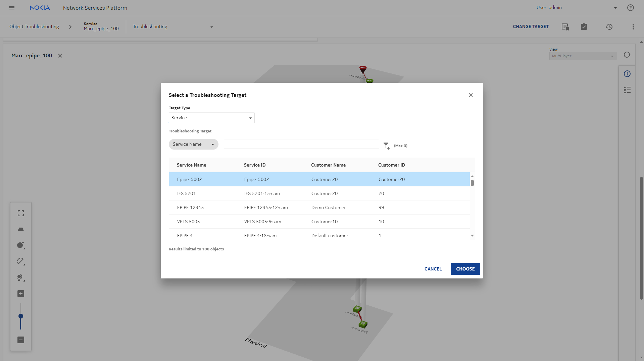Refresh the map view
The width and height of the screenshot is (644, 361).
(x=627, y=55)
